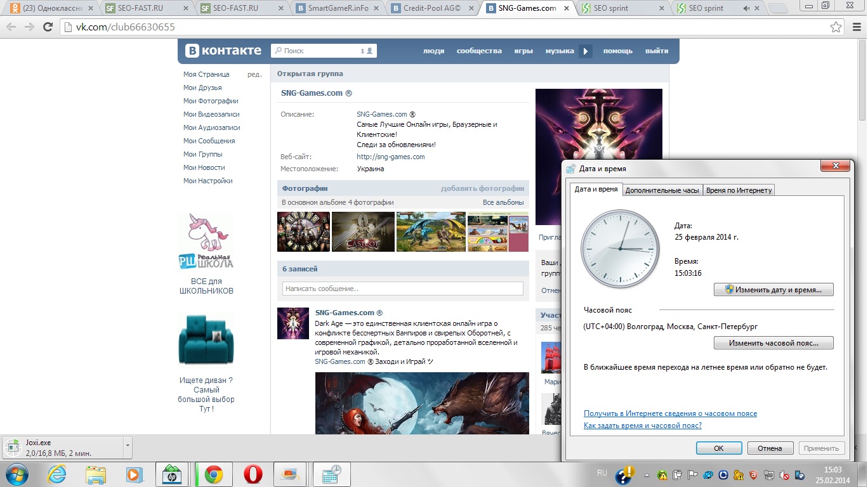Click the Написать сообщение input box
Image resolution: width=868 pixels, height=487 pixels.
click(403, 289)
